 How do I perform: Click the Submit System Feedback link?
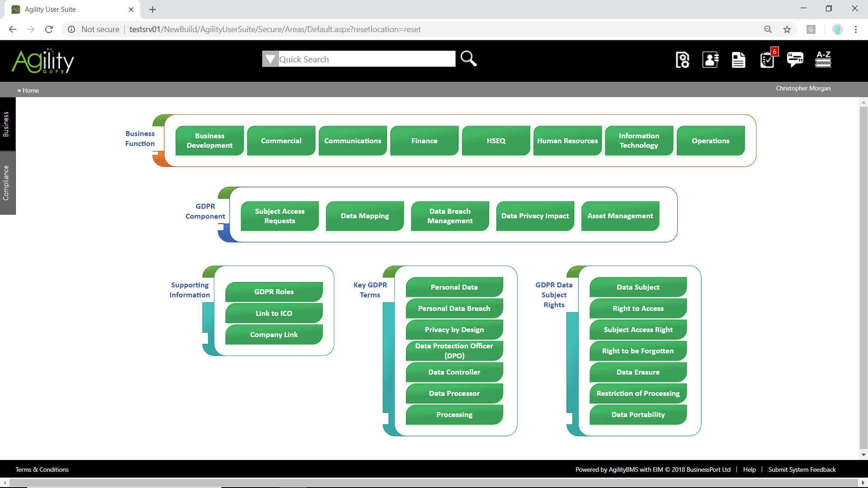802,469
